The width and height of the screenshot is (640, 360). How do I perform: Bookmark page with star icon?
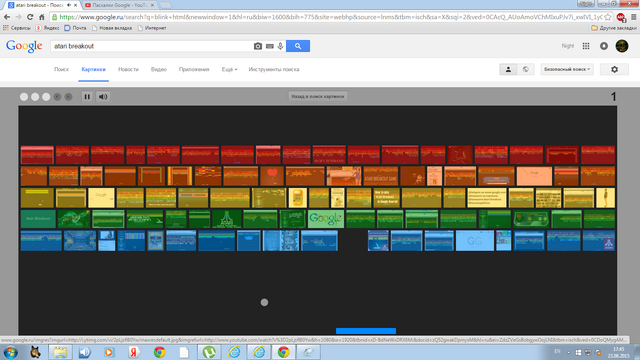click(608, 17)
